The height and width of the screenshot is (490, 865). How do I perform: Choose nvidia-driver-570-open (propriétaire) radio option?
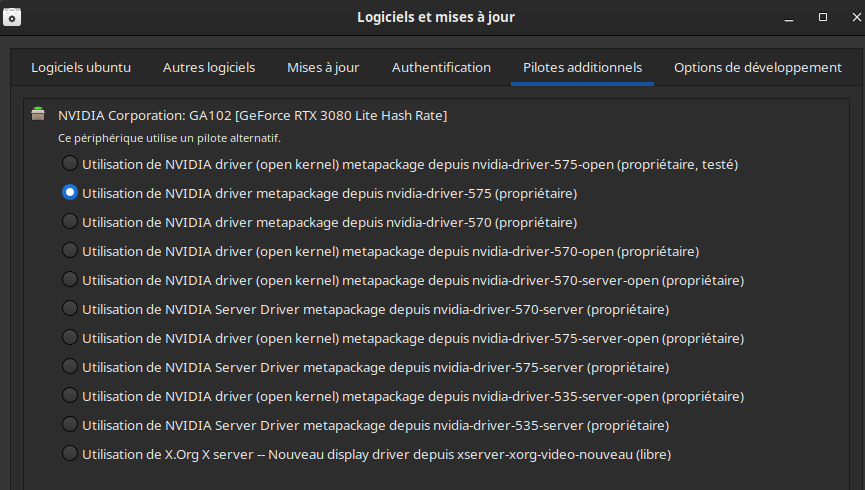click(70, 251)
